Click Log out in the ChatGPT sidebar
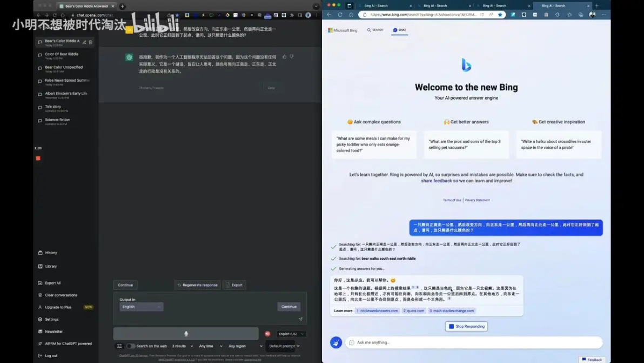 point(51,355)
